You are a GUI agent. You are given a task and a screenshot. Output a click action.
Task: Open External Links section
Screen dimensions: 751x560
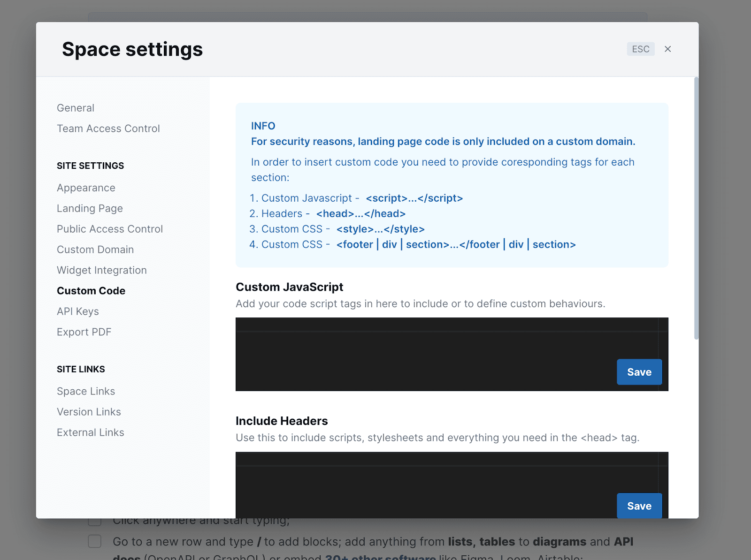[x=90, y=432]
